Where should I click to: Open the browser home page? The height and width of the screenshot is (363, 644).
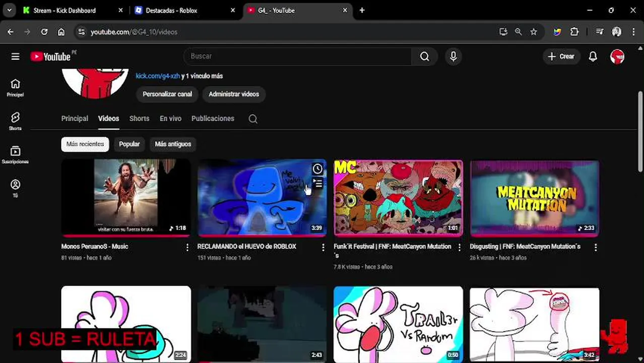tap(61, 32)
